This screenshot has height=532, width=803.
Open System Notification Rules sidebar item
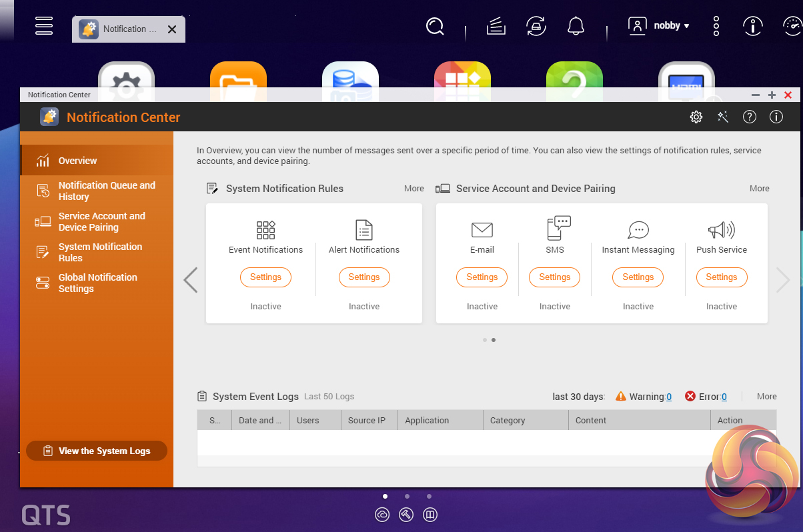(97, 252)
